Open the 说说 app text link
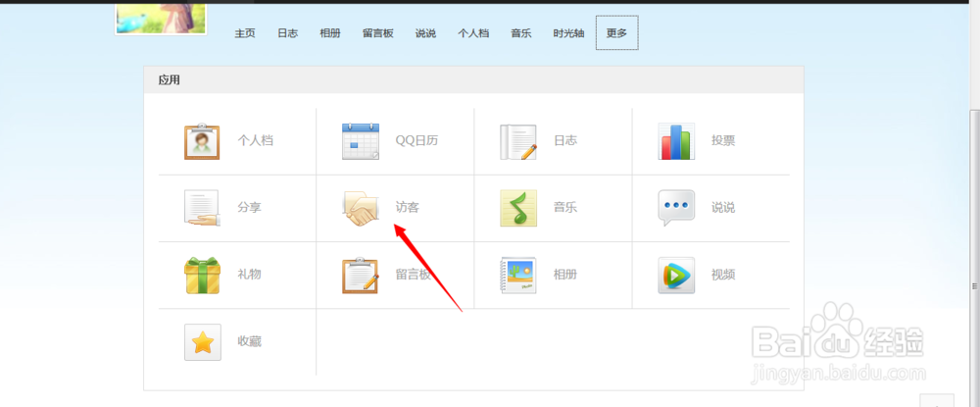This screenshot has width=980, height=407. click(x=723, y=208)
